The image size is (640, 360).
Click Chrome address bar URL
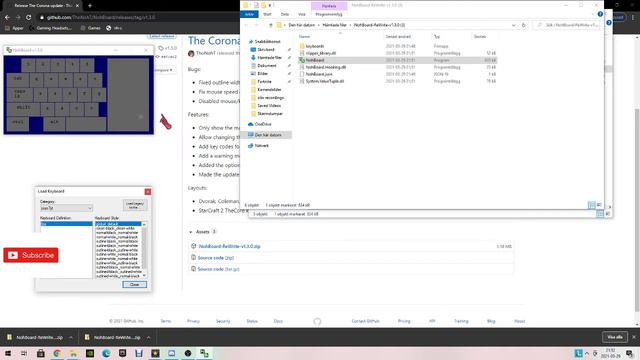click(x=101, y=18)
